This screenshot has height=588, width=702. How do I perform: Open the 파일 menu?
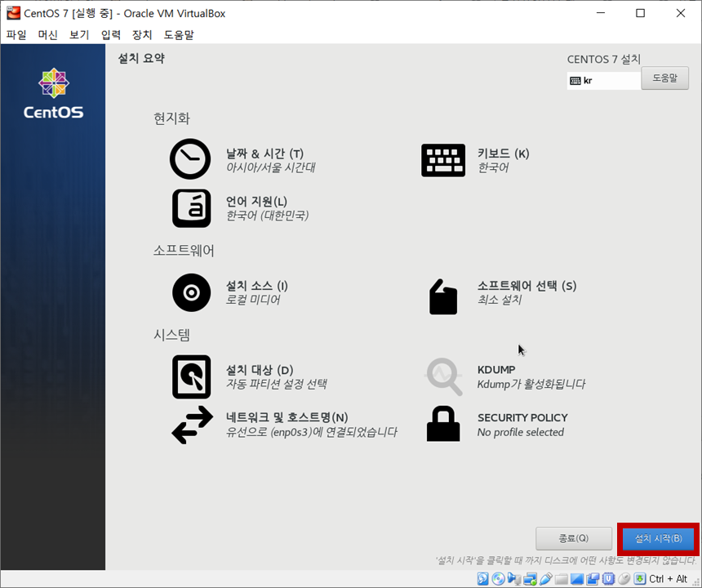[16, 35]
